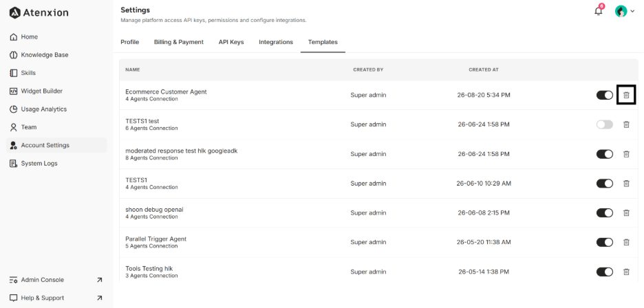The height and width of the screenshot is (308, 644).
Task: Click the external arrow beside Admin Console
Action: [99, 280]
